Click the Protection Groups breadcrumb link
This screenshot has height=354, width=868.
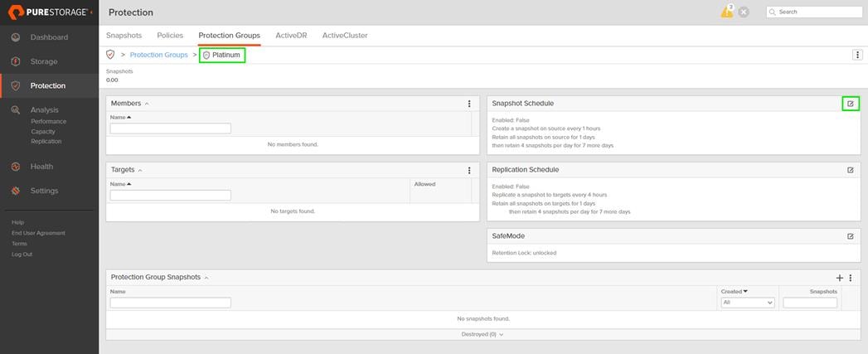coord(159,55)
